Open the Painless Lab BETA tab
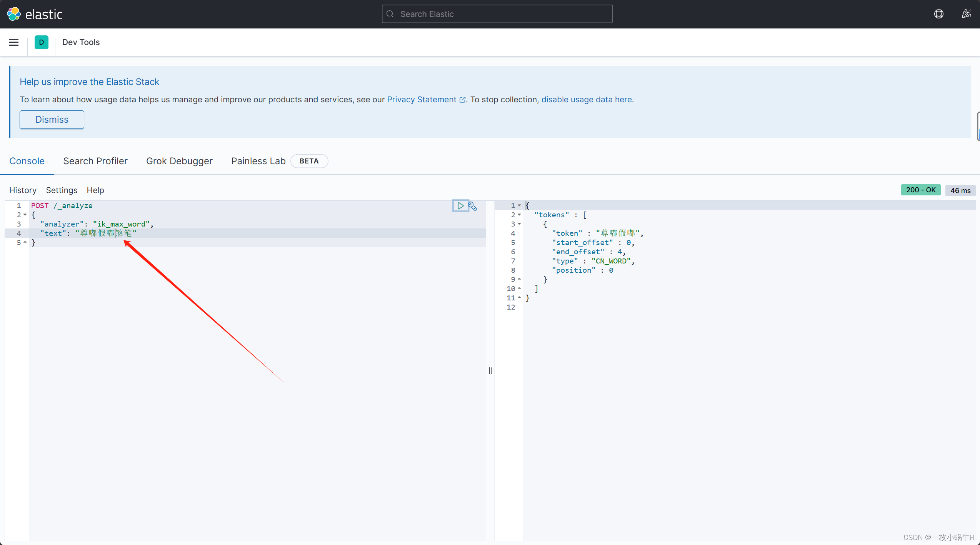This screenshot has height=545, width=980. pyautogui.click(x=258, y=161)
